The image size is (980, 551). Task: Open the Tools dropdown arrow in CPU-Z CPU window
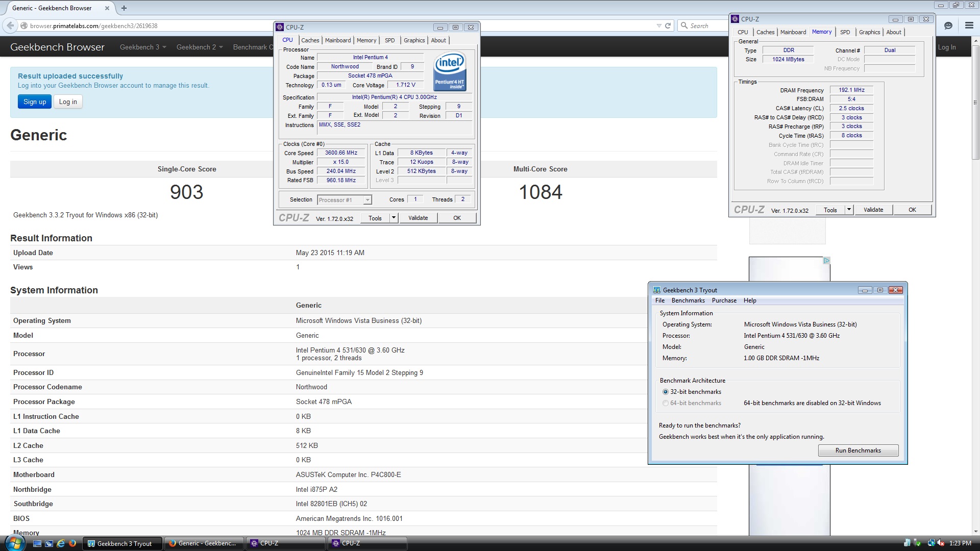tap(394, 218)
